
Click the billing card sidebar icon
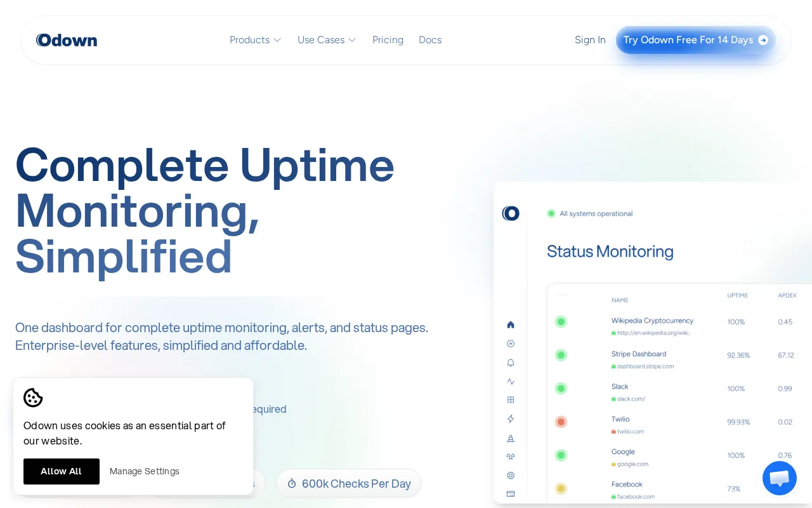click(511, 494)
